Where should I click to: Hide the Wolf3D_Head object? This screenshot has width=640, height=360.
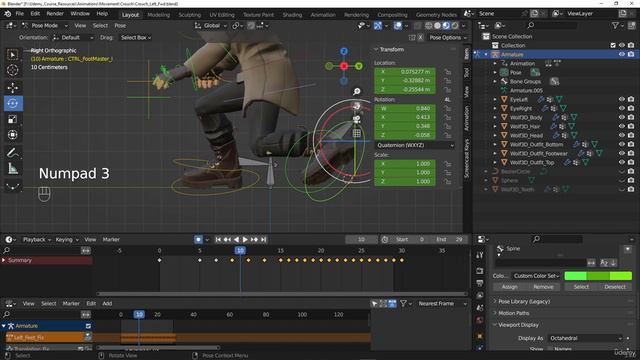622,135
